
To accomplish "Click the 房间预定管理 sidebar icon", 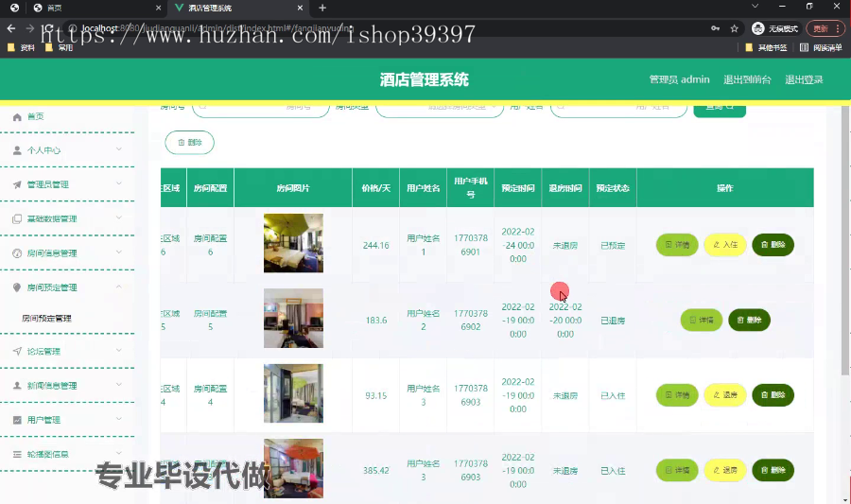I will coord(17,287).
